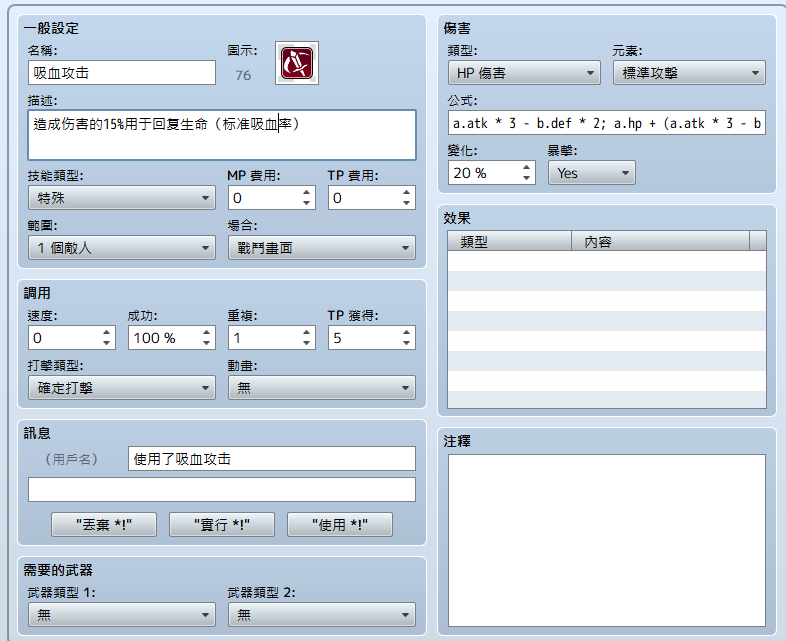This screenshot has width=786, height=641.
Task: Increase the TP 獲得 value with up arrow
Action: tap(406, 332)
